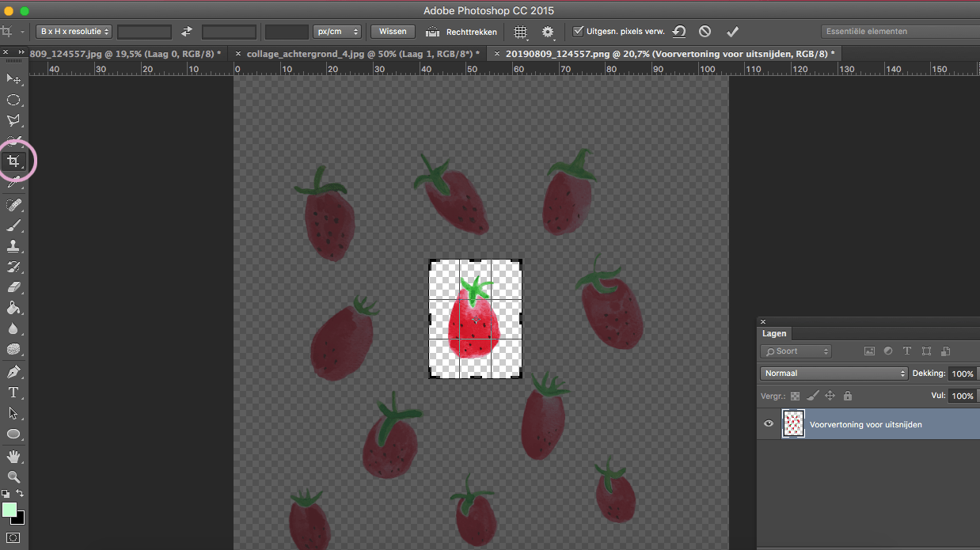This screenshot has height=550, width=980.
Task: Toggle 'Uitgesn. pixels verw.' checkbox
Action: pos(579,32)
